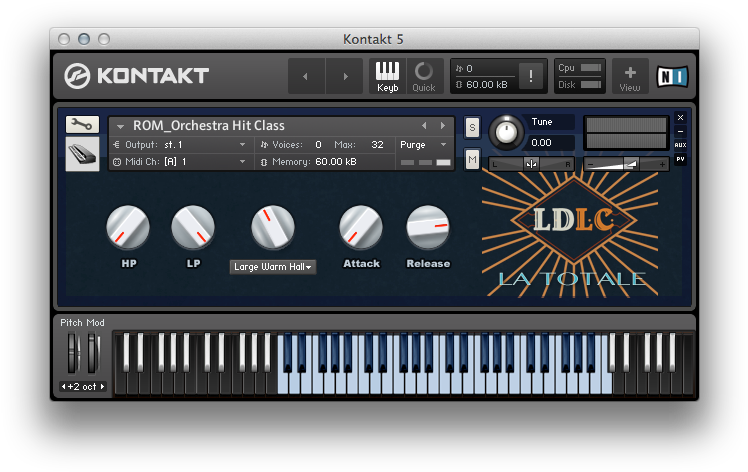
Task: Click the Pitch wheel
Action: (x=73, y=354)
